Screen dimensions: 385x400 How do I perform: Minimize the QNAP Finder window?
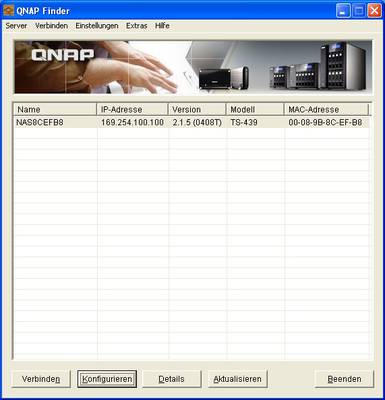pos(343,11)
